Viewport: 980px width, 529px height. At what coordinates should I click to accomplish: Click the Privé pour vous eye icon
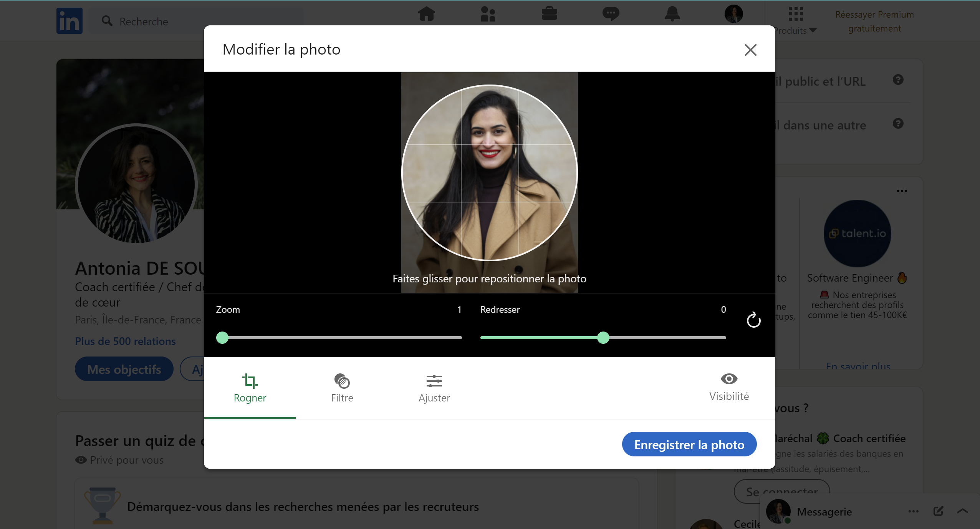tap(81, 460)
